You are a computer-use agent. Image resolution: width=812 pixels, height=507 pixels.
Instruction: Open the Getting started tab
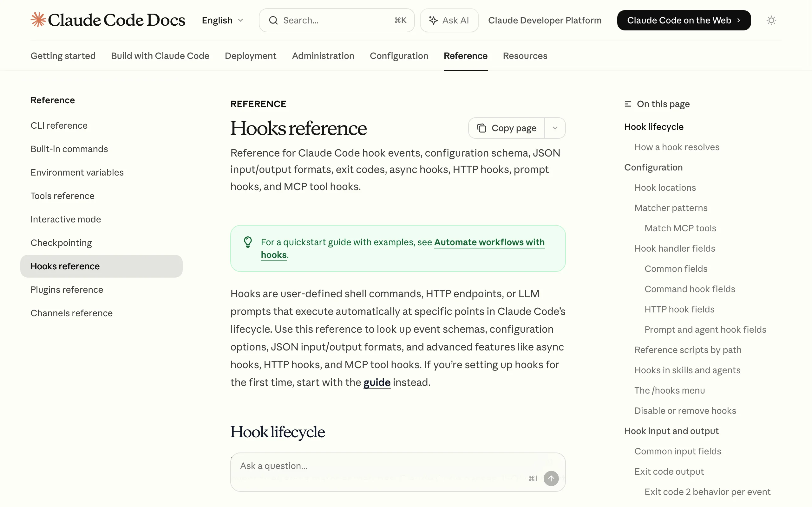click(63, 56)
